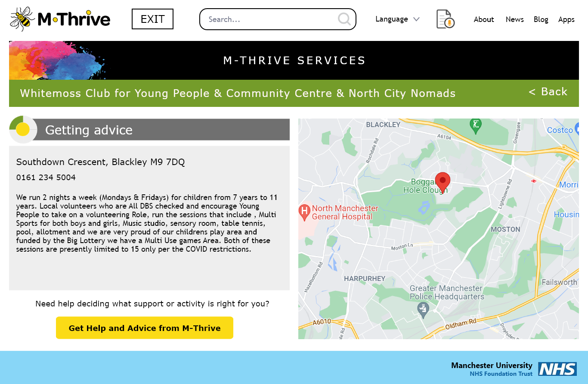Open the Apps menu link

coord(566,19)
